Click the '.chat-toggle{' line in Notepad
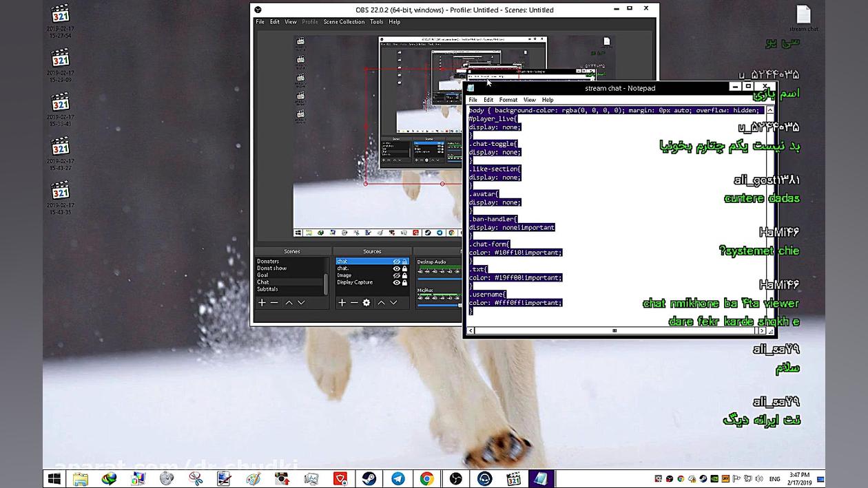The height and width of the screenshot is (488, 868). (x=493, y=144)
